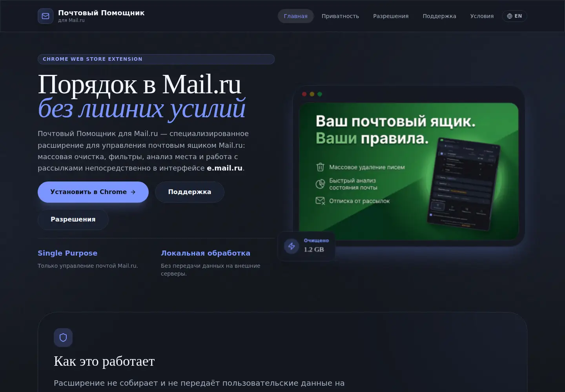Click the 'Почтовый Помощник' site title
The width and height of the screenshot is (565, 392).
101,13
